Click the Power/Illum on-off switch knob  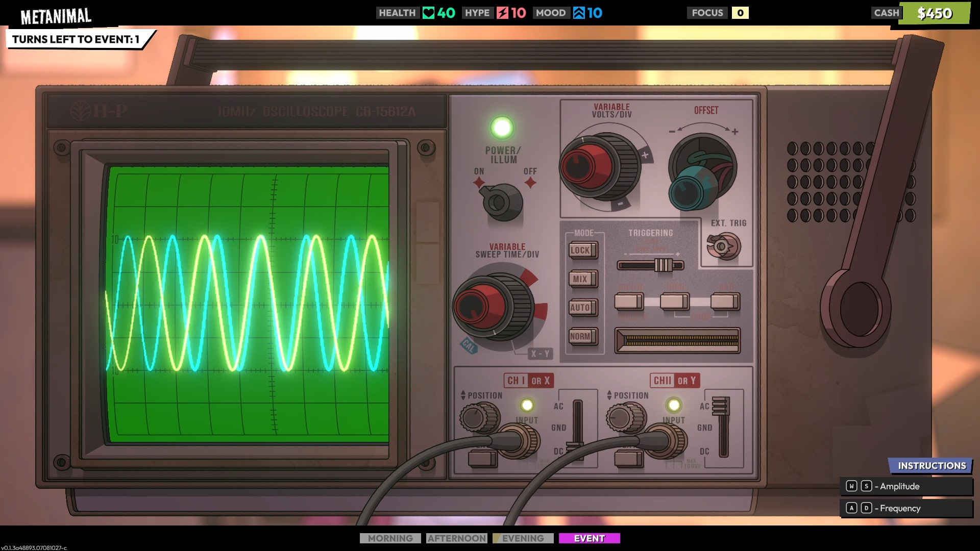click(502, 203)
